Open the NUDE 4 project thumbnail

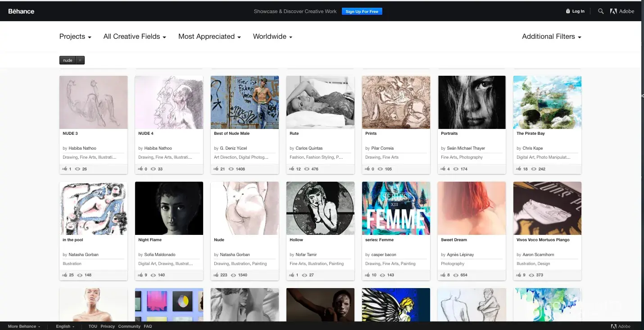pyautogui.click(x=169, y=102)
